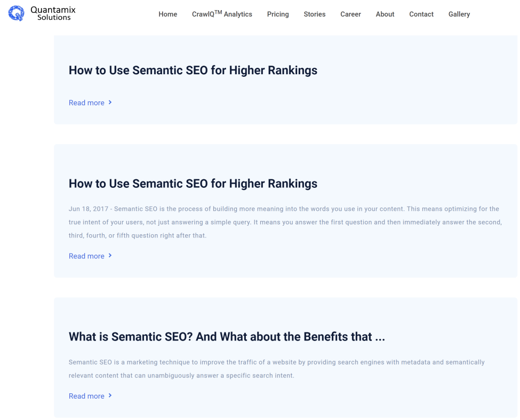This screenshot has width=520, height=420.
Task: Go to the Pricing page
Action: point(278,14)
